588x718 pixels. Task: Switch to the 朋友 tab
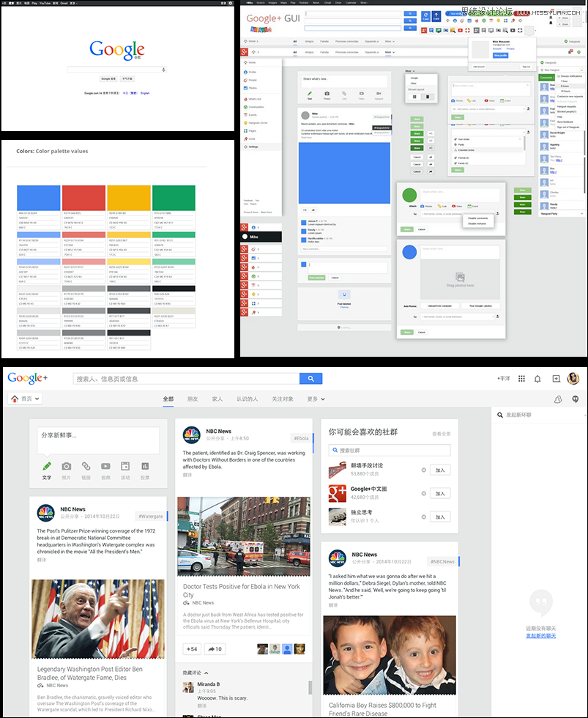(193, 399)
